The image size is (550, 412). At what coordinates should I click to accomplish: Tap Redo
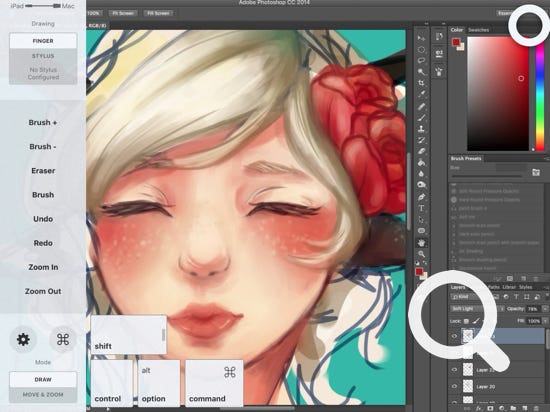[43, 243]
